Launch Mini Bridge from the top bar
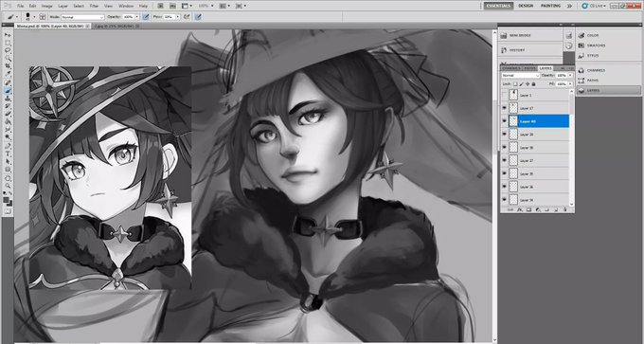The height and width of the screenshot is (344, 644). [x=172, y=6]
